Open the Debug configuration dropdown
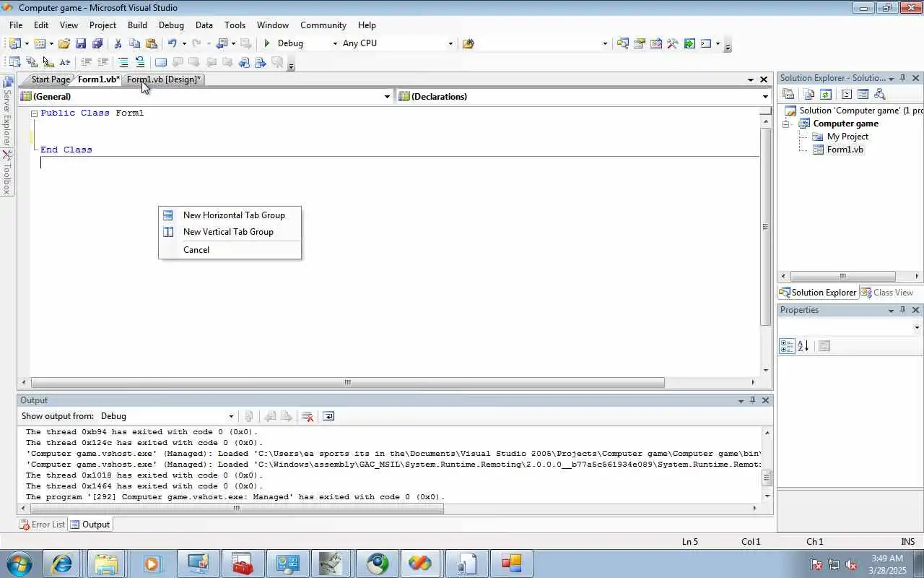The width and height of the screenshot is (924, 578). pyautogui.click(x=334, y=43)
